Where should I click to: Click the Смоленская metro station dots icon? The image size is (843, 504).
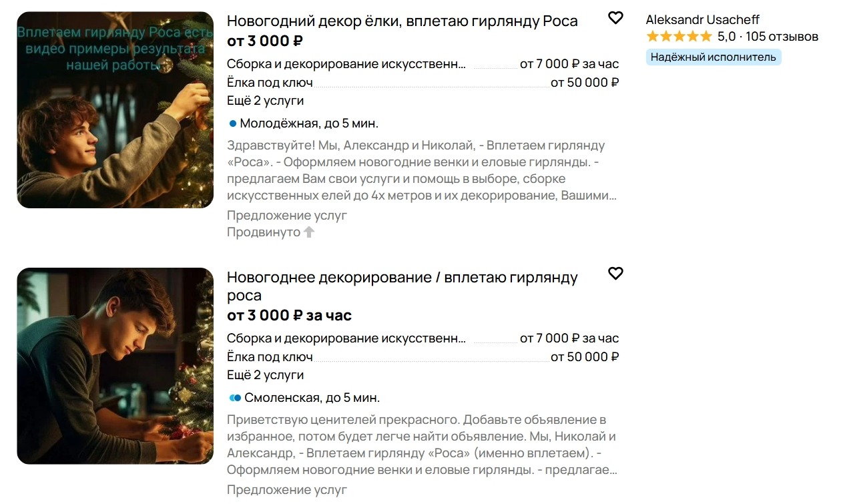(x=235, y=398)
